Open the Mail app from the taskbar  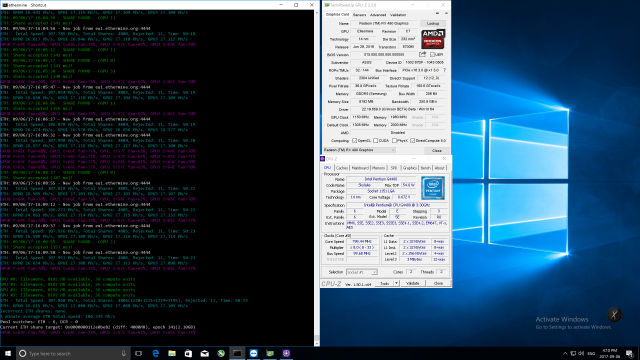[x=204, y=353]
